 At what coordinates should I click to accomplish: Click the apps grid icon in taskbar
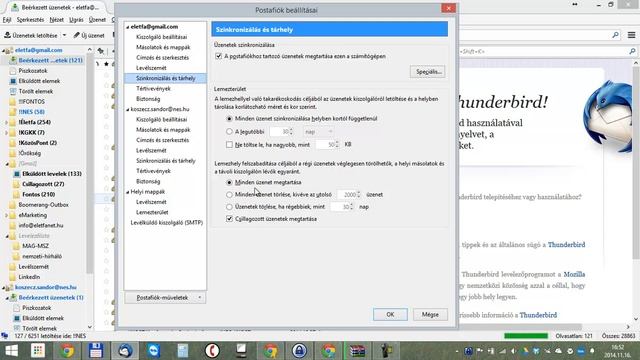click(x=38, y=351)
